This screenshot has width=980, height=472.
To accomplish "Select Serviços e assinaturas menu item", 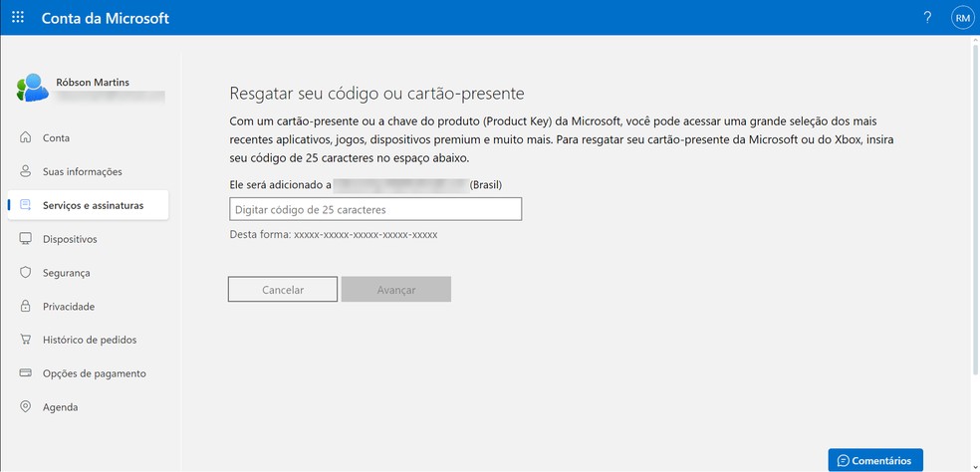I will point(88,205).
